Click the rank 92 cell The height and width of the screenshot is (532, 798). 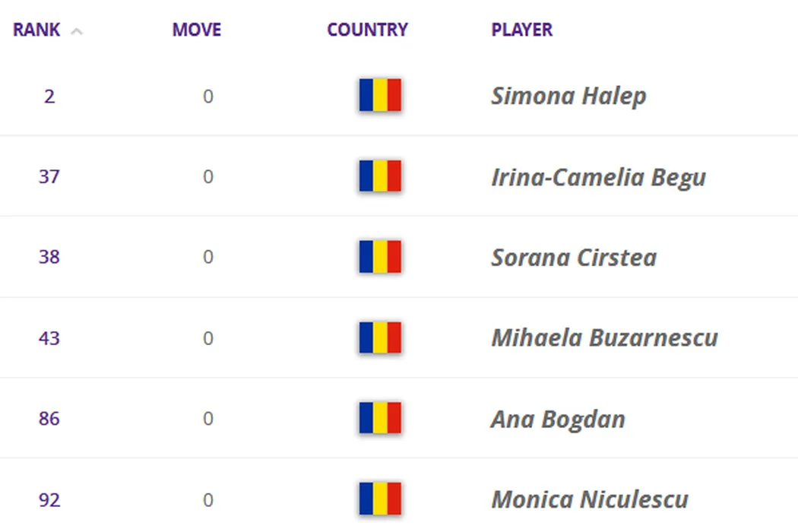pyautogui.click(x=49, y=500)
